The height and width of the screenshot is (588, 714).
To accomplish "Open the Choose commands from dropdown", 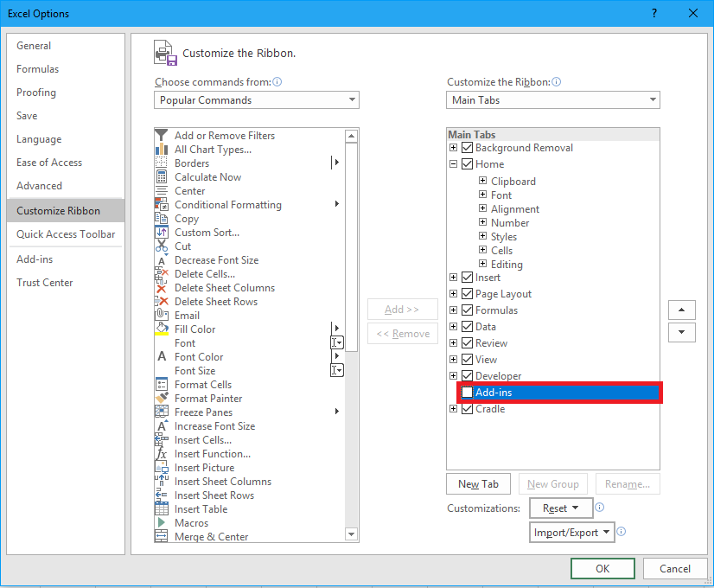I will click(257, 99).
